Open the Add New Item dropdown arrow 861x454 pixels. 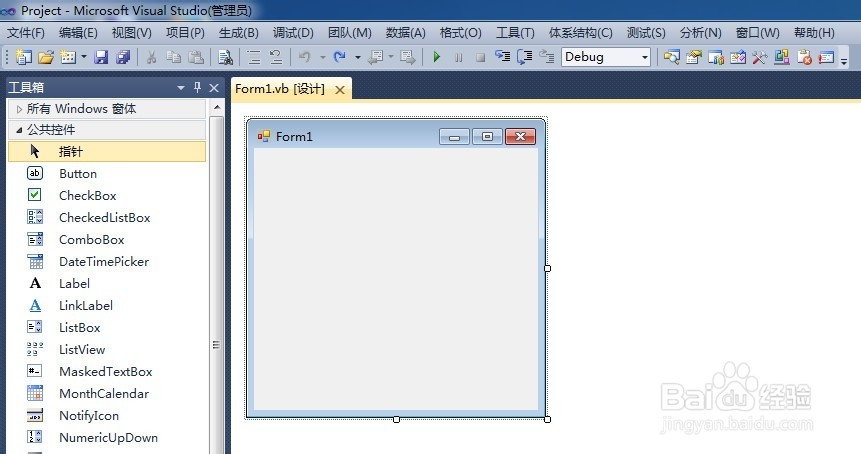point(83,57)
